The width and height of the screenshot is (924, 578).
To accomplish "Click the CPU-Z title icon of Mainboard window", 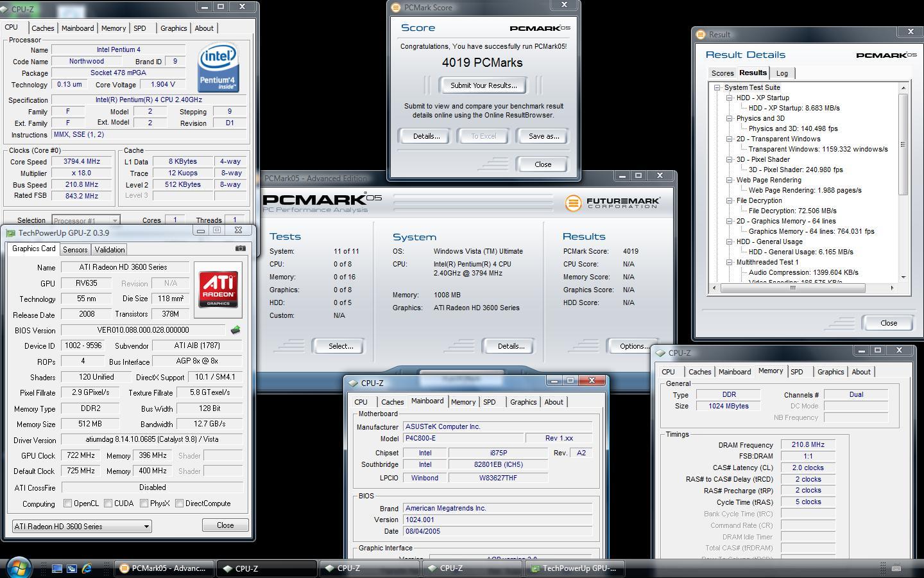I will pos(352,383).
